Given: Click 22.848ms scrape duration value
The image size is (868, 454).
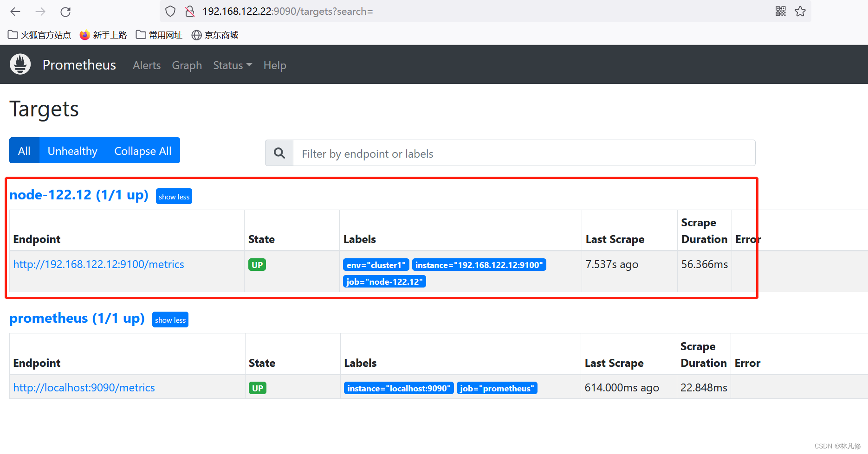Looking at the screenshot, I should pos(704,388).
